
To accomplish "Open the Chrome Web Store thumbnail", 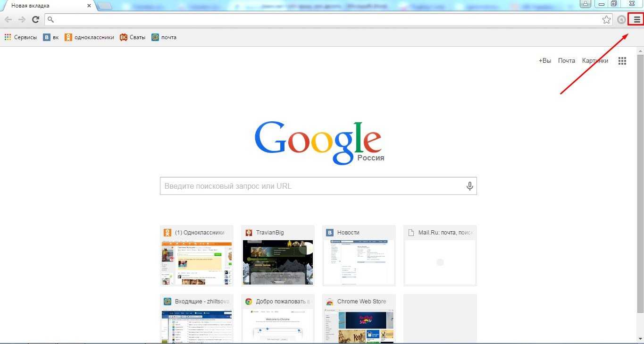I will (x=359, y=319).
